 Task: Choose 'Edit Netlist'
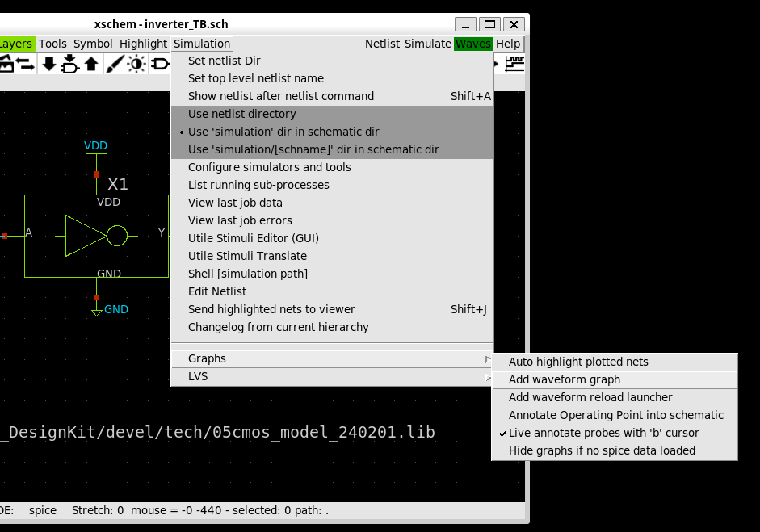(x=333, y=291)
